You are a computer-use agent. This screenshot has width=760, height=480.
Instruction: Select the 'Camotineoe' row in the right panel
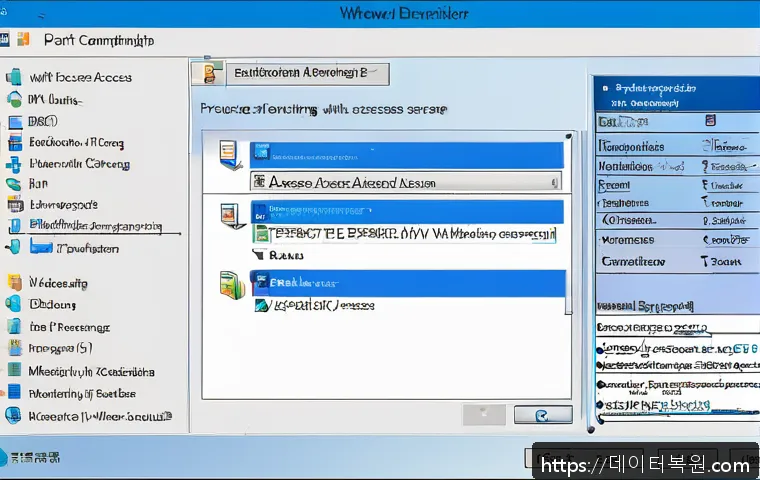[x=677, y=262]
